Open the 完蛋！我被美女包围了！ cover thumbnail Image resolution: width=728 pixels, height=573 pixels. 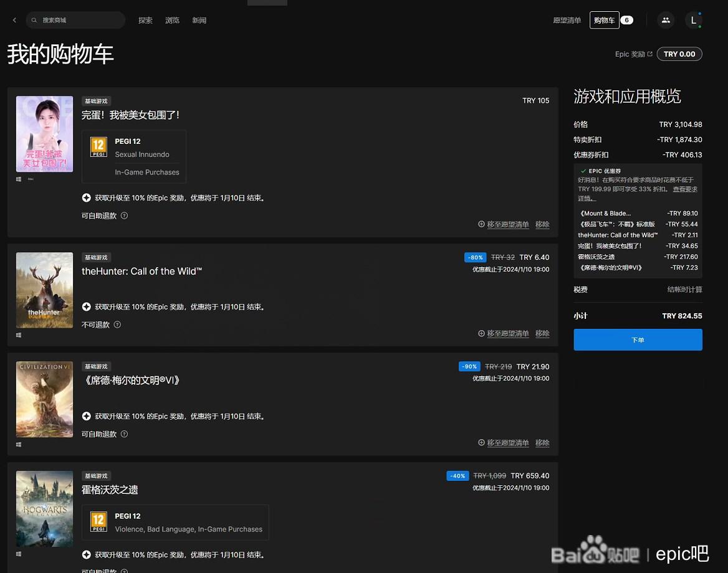click(x=45, y=134)
